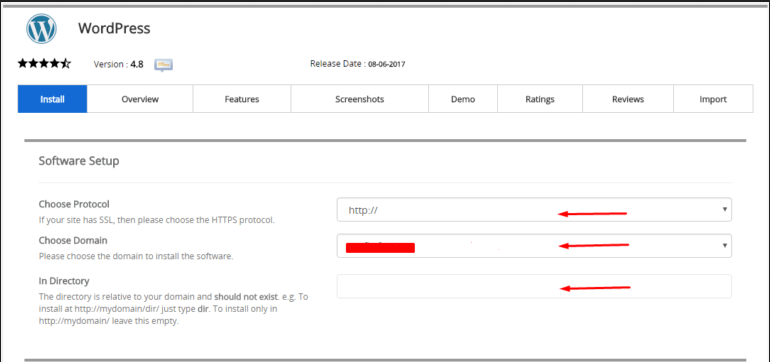Switch to the Overview tab

(x=140, y=99)
